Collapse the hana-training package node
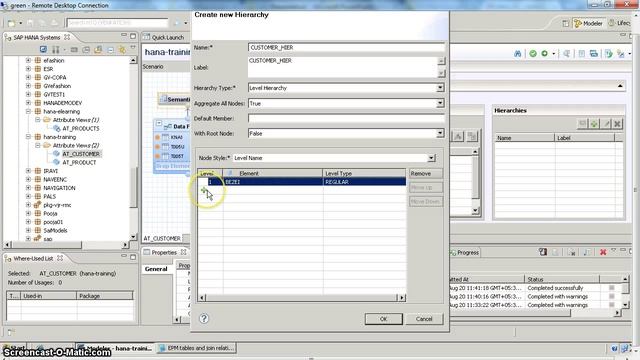The image size is (640, 360). click(28, 137)
